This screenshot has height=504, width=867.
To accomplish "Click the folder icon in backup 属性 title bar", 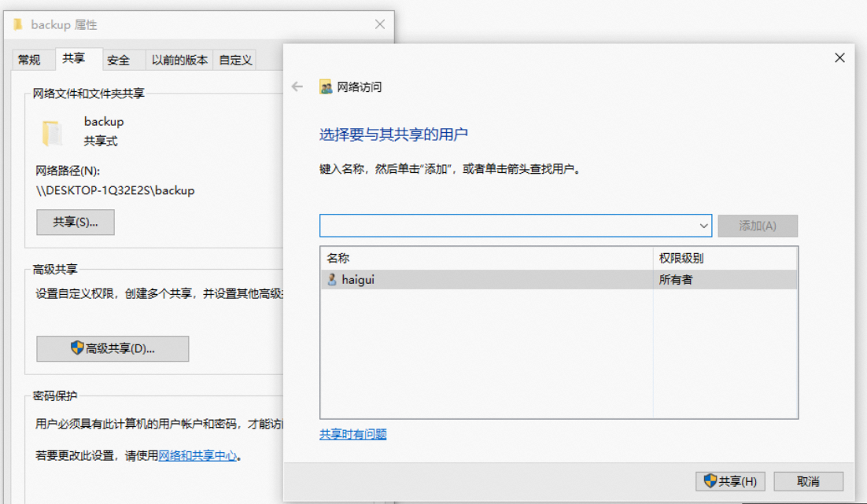I will (18, 24).
